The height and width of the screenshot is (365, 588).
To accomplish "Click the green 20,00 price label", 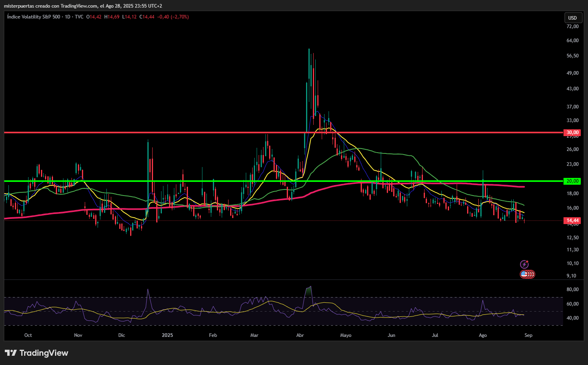I will [572, 181].
